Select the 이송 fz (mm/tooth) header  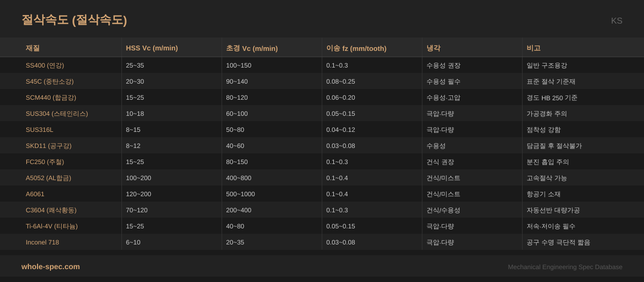click(x=356, y=48)
